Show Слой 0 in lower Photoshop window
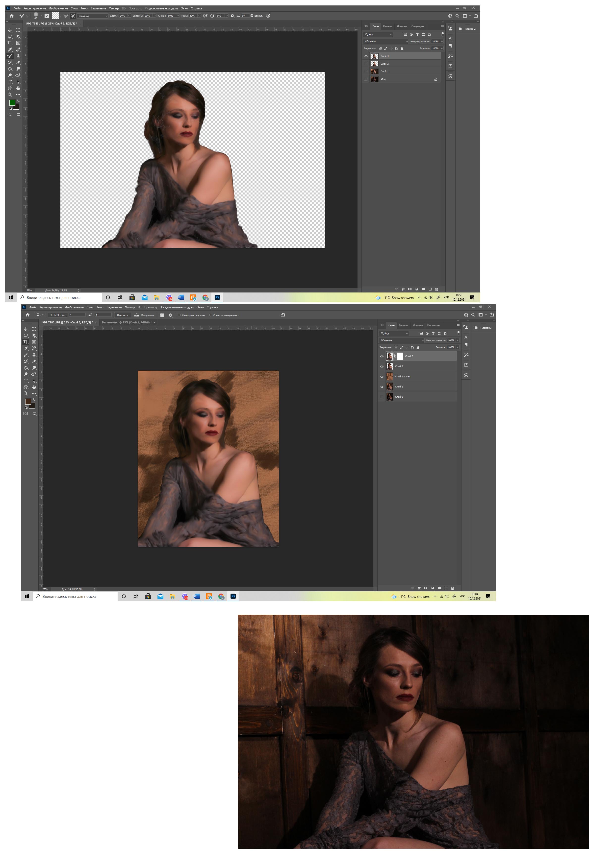The image size is (614, 868). (x=382, y=397)
